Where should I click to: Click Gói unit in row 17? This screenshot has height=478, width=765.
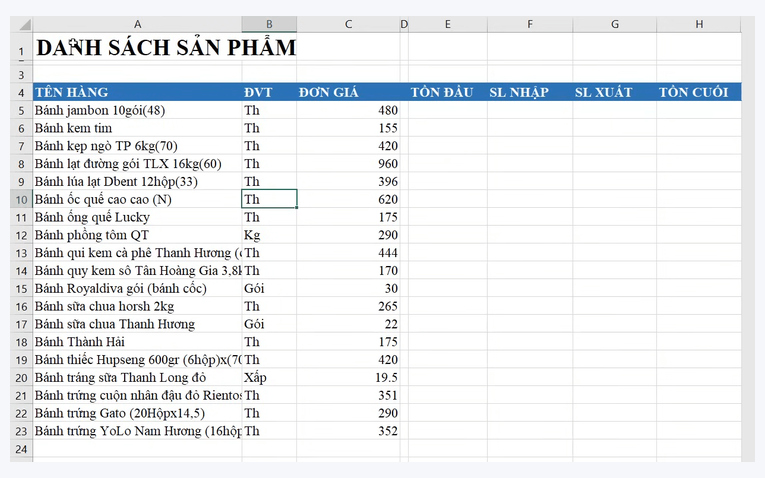click(x=269, y=324)
